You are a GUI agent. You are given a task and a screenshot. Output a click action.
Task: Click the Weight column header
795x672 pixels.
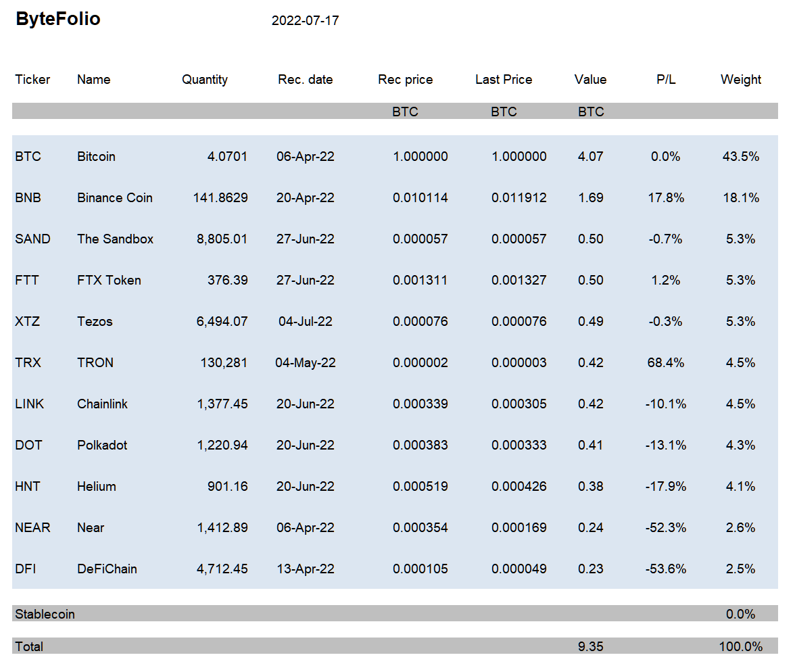[x=741, y=80]
